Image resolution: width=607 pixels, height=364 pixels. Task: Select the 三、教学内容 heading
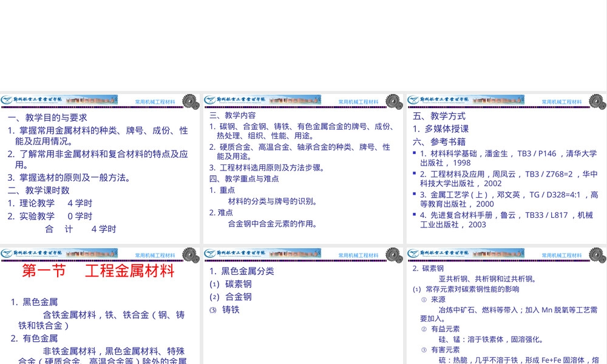(232, 115)
